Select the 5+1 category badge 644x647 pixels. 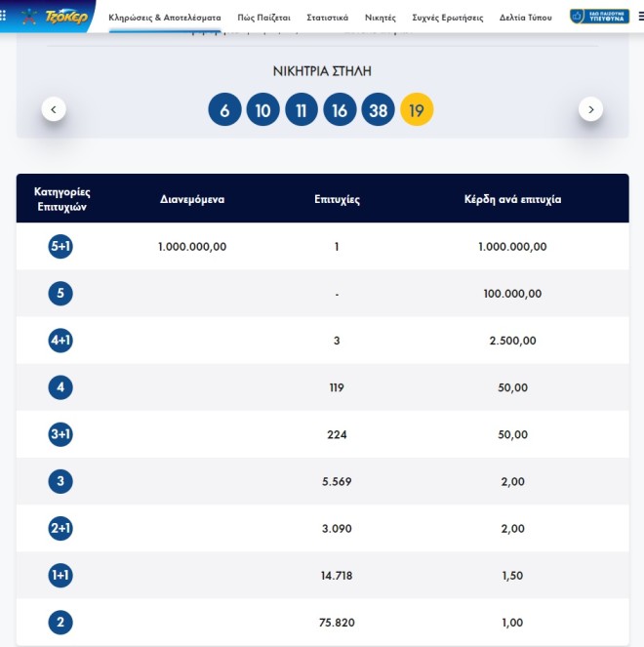click(60, 247)
